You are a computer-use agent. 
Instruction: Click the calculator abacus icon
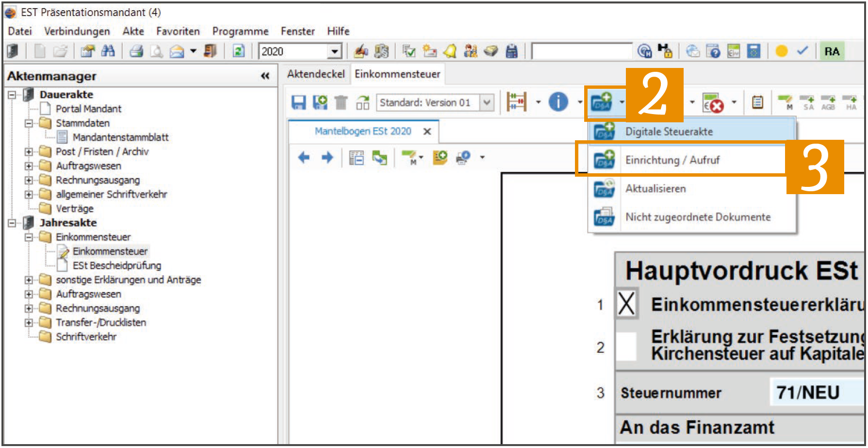(516, 102)
